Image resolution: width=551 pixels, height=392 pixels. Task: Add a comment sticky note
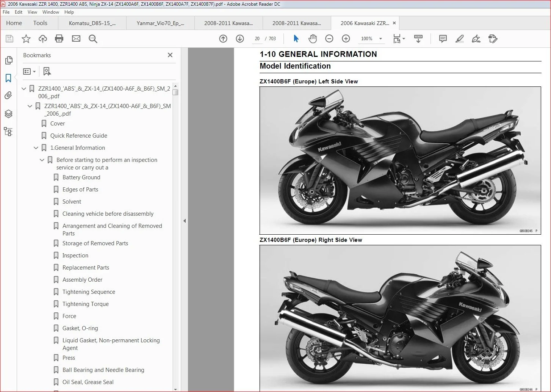click(x=443, y=39)
